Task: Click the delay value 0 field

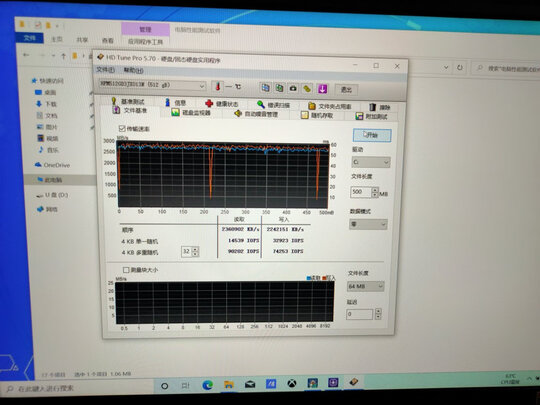Action: 360,314
